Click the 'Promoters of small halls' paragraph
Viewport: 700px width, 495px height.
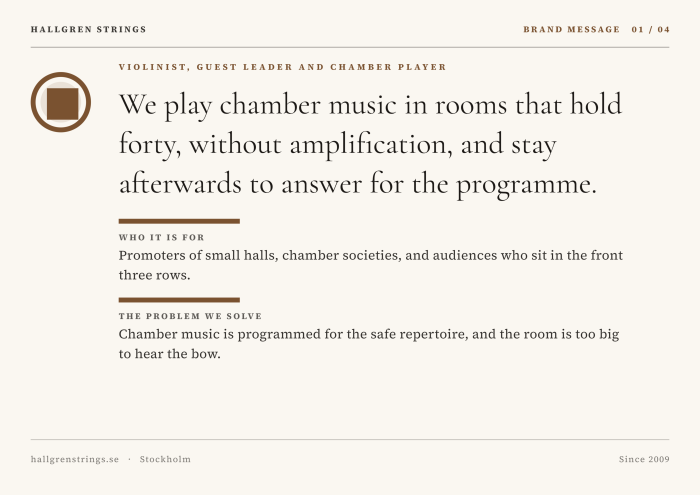tap(371, 265)
